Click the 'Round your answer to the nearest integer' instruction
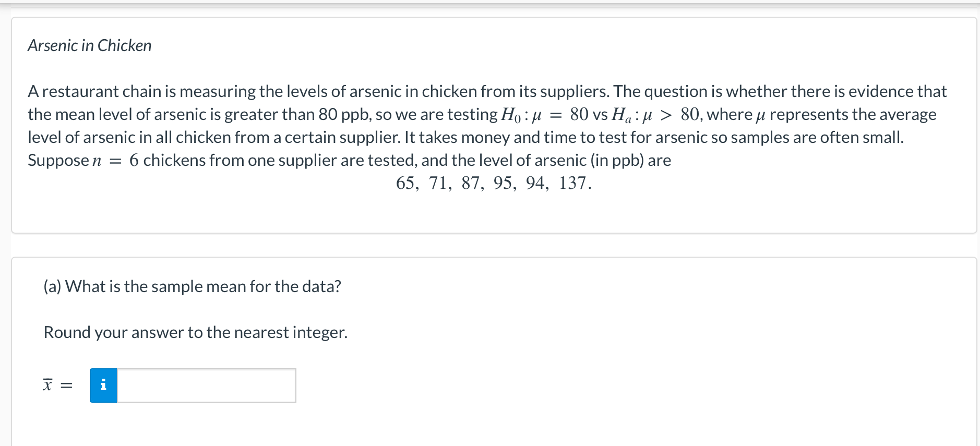The image size is (980, 446). coord(196,332)
